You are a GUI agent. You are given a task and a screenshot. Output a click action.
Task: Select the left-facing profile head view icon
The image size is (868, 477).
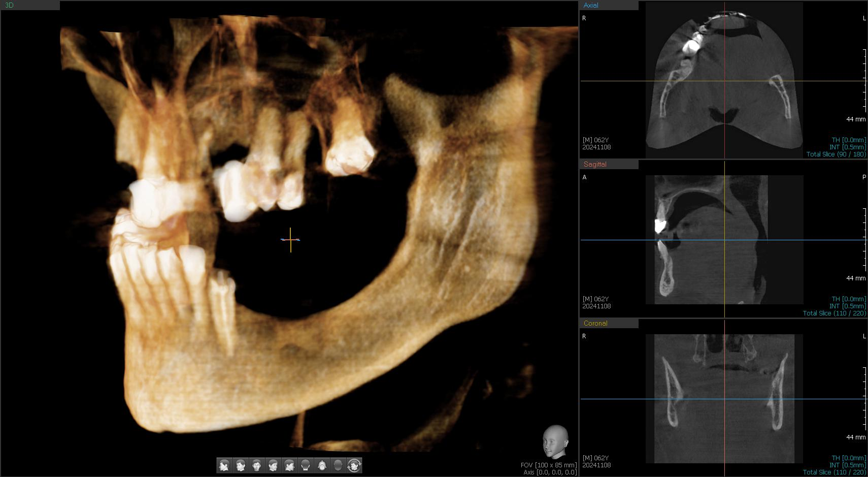pyautogui.click(x=224, y=465)
